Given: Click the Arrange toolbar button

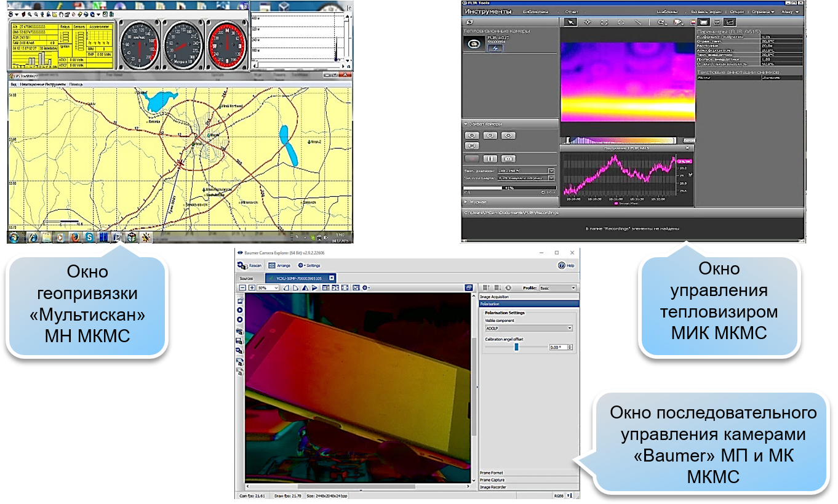Looking at the screenshot, I should 280,265.
